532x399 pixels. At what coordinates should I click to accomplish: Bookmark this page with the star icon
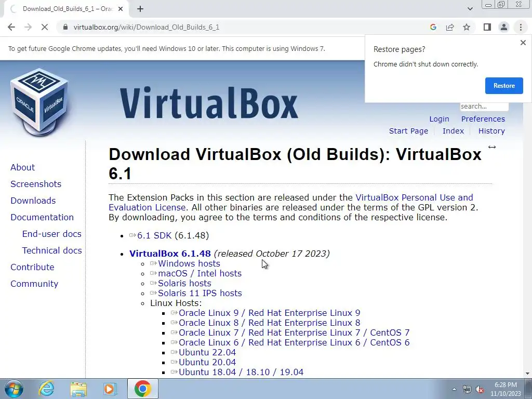(467, 27)
